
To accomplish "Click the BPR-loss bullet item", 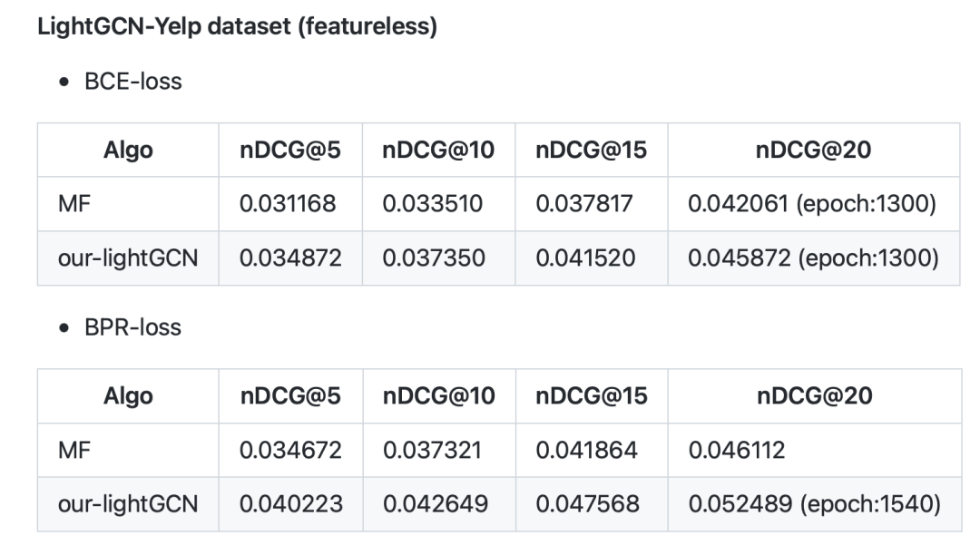I will click(x=132, y=327).
